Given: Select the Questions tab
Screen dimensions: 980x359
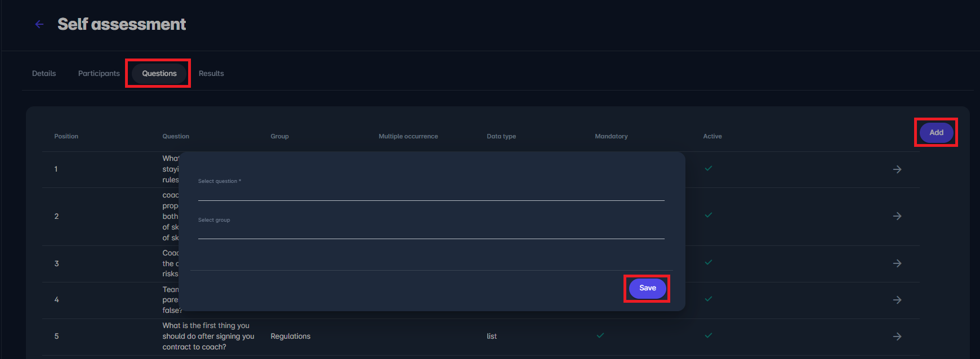Looking at the screenshot, I should coord(159,74).
